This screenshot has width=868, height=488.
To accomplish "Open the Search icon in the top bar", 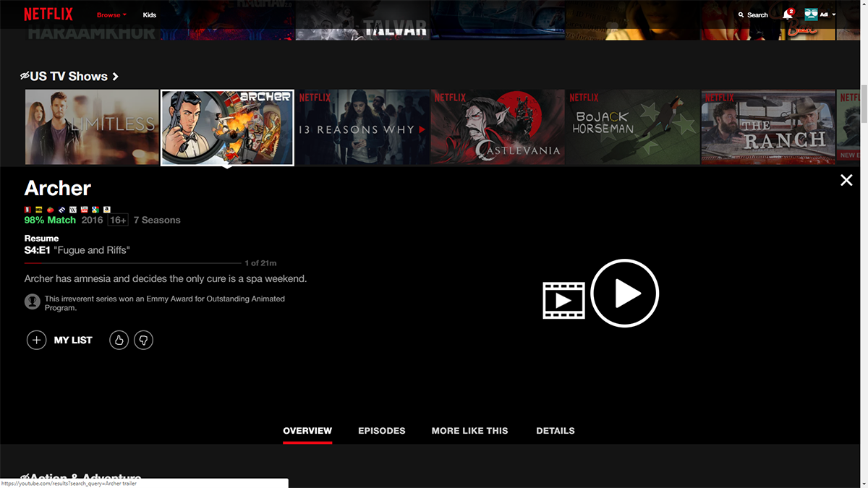I will (741, 14).
